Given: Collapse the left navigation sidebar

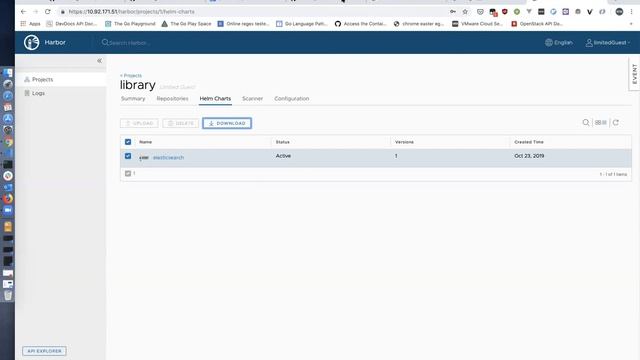Looking at the screenshot, I should [99, 61].
